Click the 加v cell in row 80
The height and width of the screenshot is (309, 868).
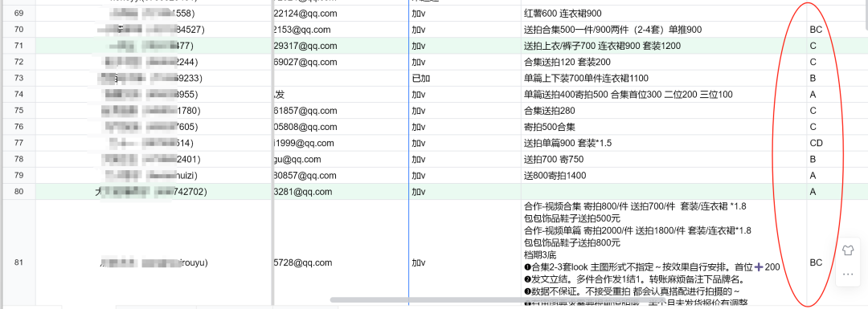(465, 192)
